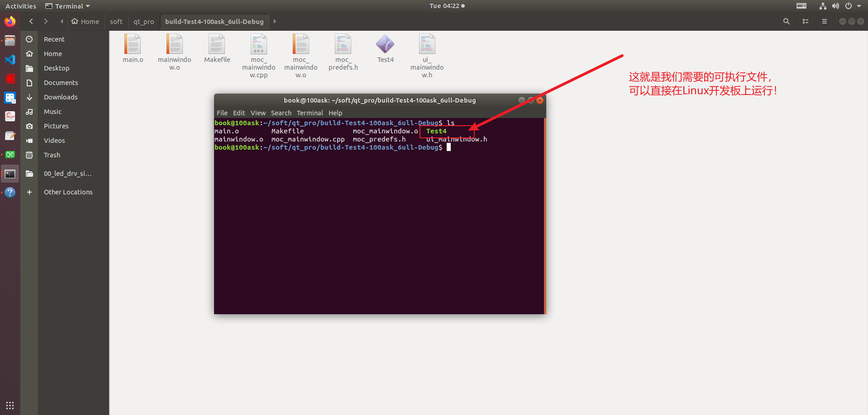The height and width of the screenshot is (415, 868).
Task: Toggle the list view in the file manager
Action: coord(805,21)
